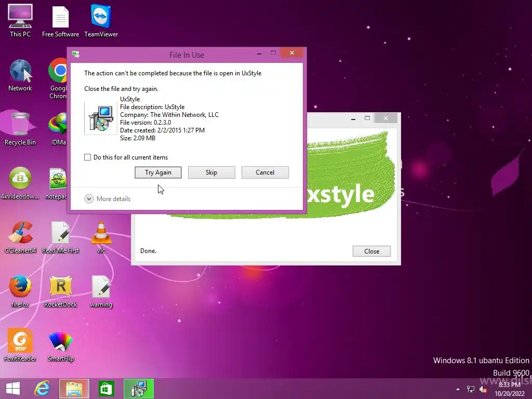
Task: Select the Network desktop icon
Action: 20,75
